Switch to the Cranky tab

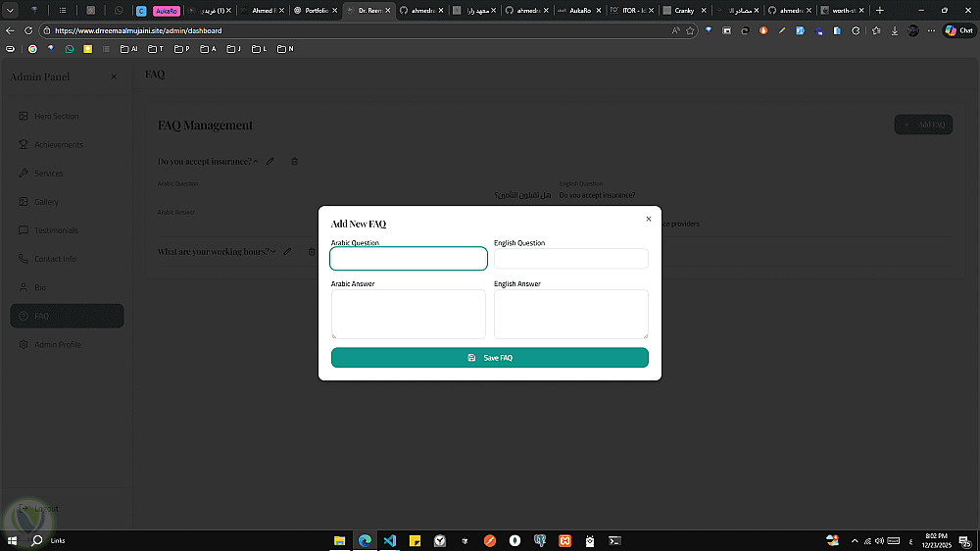coord(685,11)
